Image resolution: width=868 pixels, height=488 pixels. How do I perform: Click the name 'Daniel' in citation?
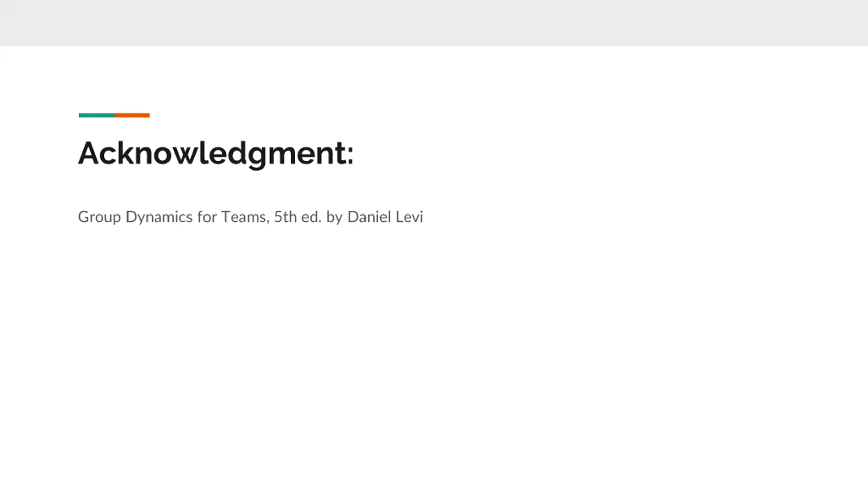click(369, 217)
